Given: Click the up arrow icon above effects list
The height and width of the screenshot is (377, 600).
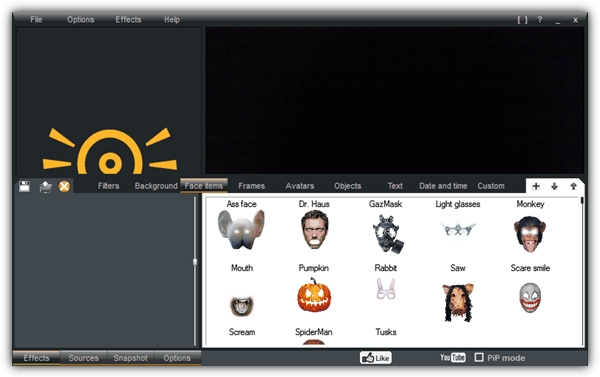Looking at the screenshot, I should [573, 186].
